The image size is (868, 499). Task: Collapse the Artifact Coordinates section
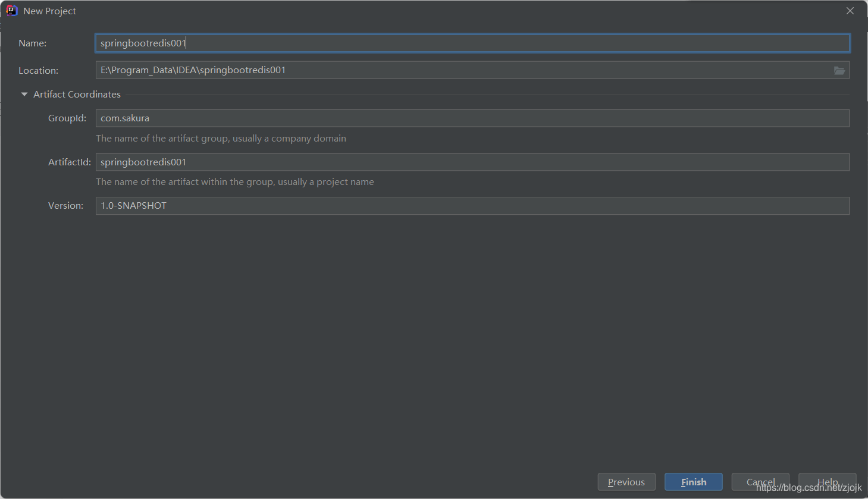24,95
